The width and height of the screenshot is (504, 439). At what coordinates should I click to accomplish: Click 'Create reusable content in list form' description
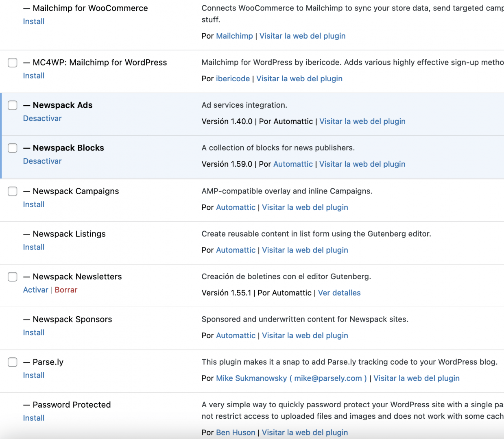point(316,234)
